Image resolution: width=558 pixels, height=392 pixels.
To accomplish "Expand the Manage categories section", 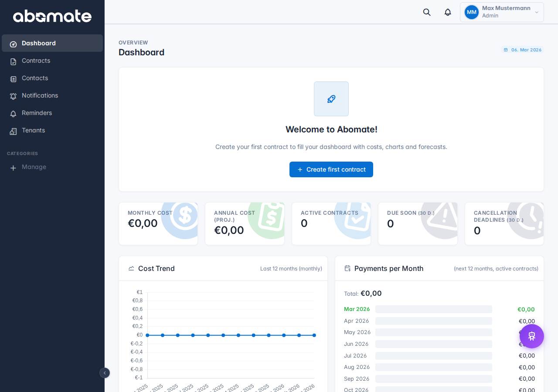I will [x=34, y=167].
